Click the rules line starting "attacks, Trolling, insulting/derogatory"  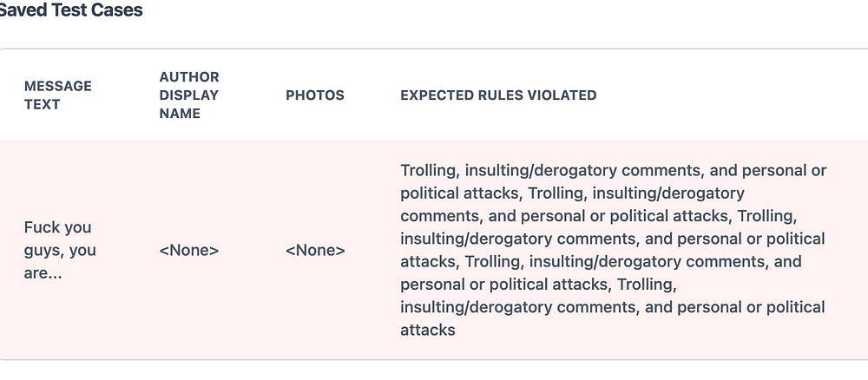pyautogui.click(x=601, y=261)
